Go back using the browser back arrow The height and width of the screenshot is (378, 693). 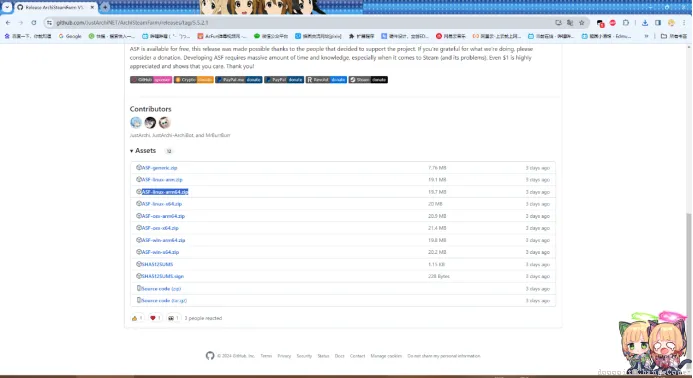pyautogui.click(x=8, y=23)
